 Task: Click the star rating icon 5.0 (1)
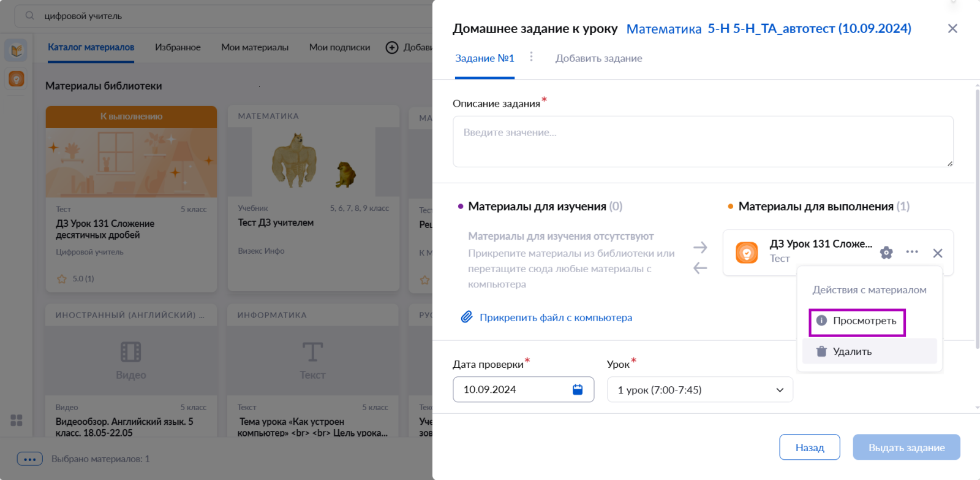click(x=62, y=279)
